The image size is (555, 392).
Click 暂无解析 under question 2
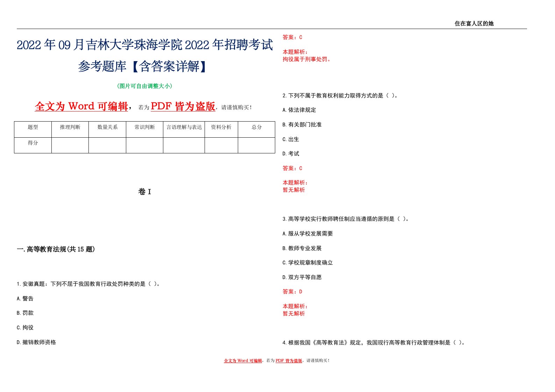click(x=294, y=190)
